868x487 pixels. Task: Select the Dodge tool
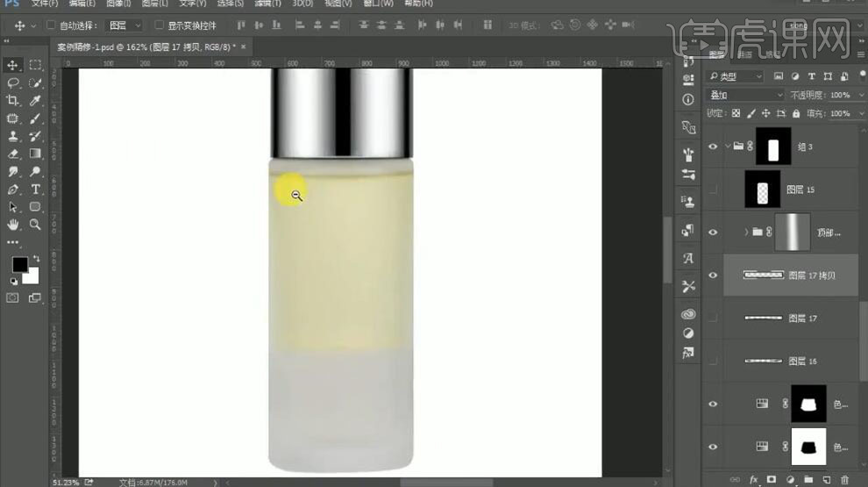pos(35,172)
